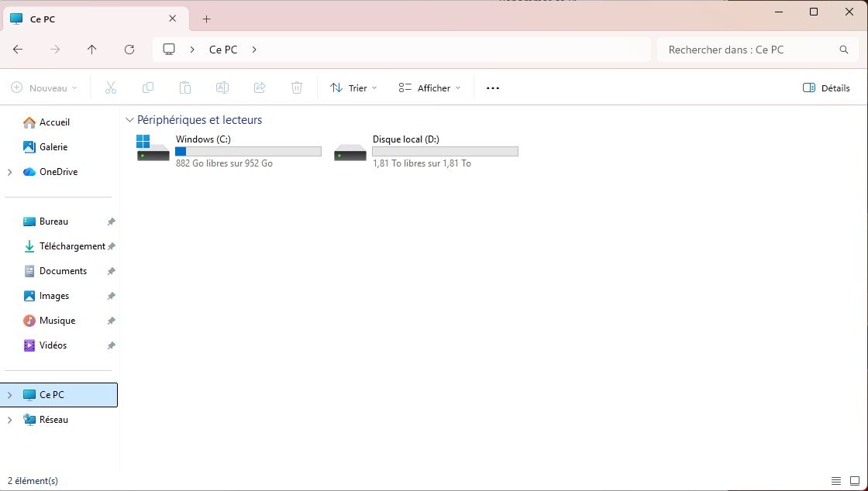Click the '882 Go libres sur 952 Go' text

(224, 163)
